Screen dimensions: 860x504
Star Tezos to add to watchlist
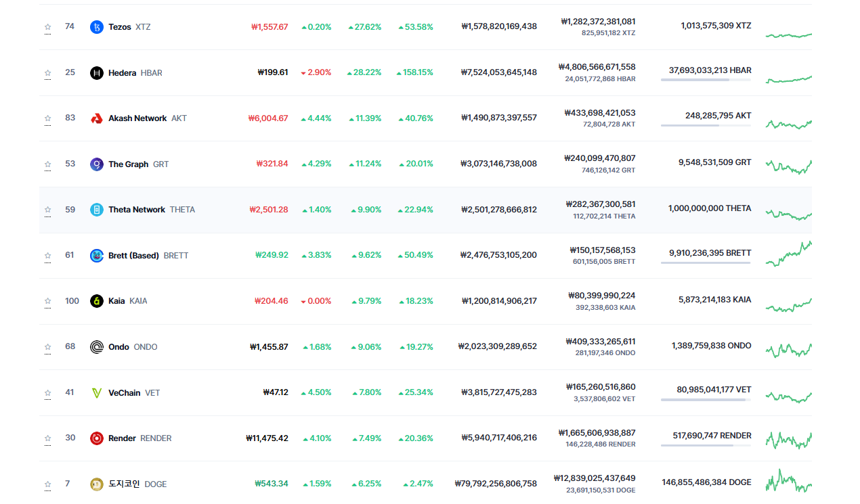48,27
